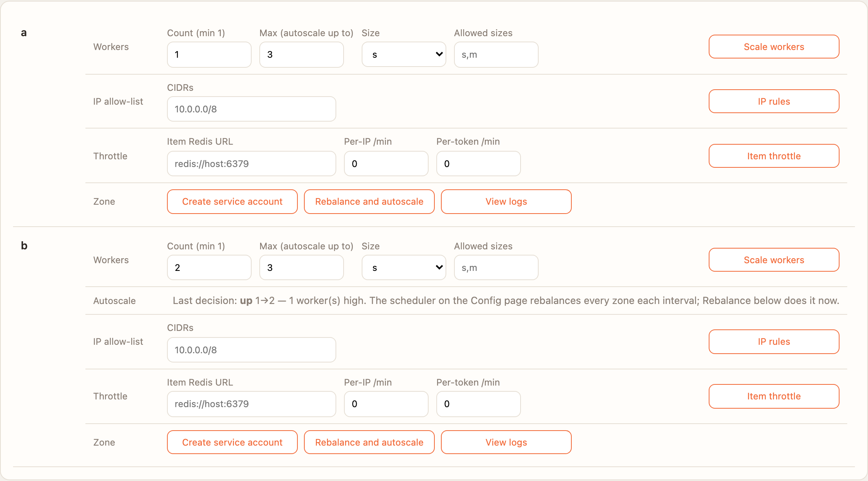The height and width of the screenshot is (481, 868).
Task: Click Item Redis URL field in zone b
Action: 252,404
